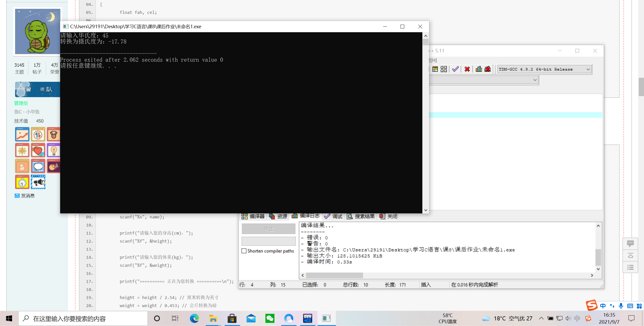Image resolution: width=644 pixels, height=326 pixels.
Task: Click the Sogou microphone voice input icon
Action: point(621,306)
